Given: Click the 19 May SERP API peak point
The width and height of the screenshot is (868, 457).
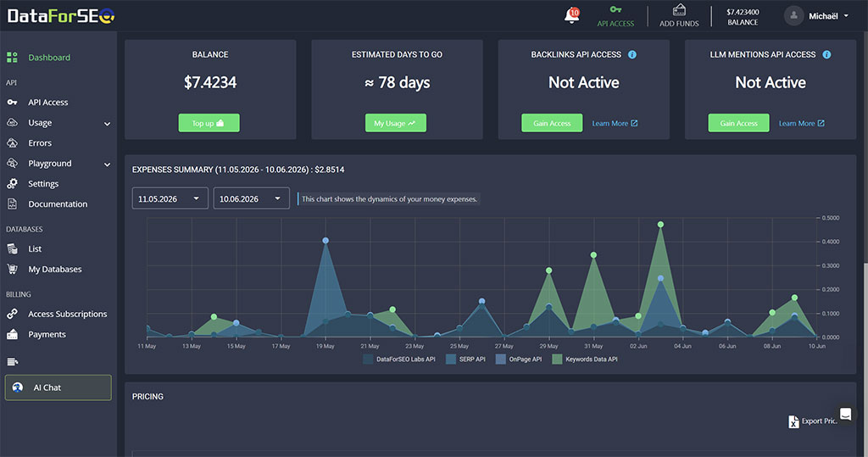Looking at the screenshot, I should (325, 241).
